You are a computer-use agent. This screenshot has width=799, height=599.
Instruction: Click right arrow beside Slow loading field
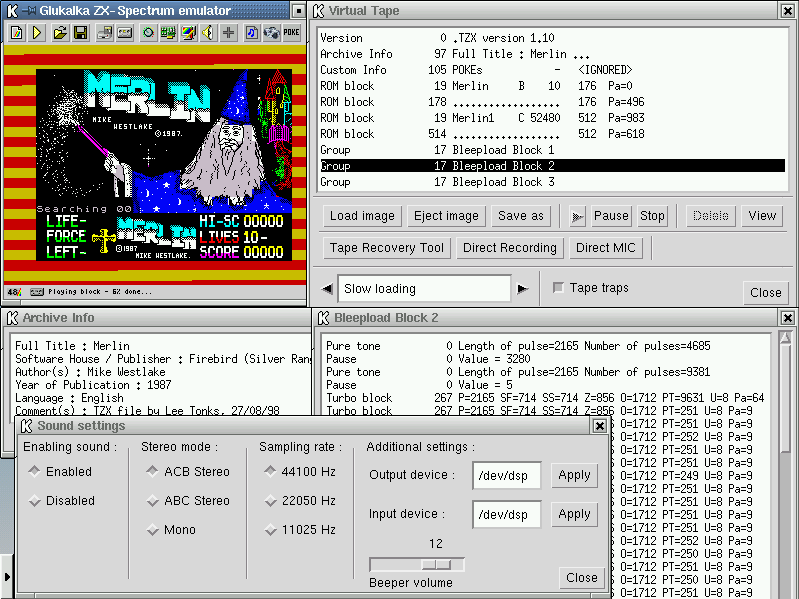pyautogui.click(x=522, y=289)
